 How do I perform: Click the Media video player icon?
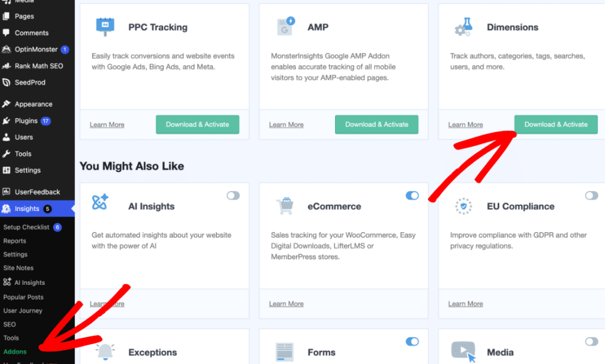tap(463, 350)
